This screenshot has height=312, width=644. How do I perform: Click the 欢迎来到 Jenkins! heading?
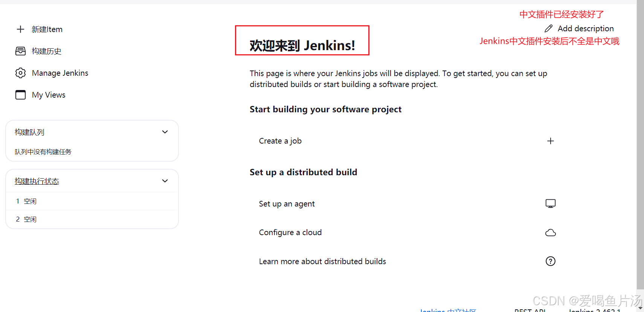[x=302, y=46]
